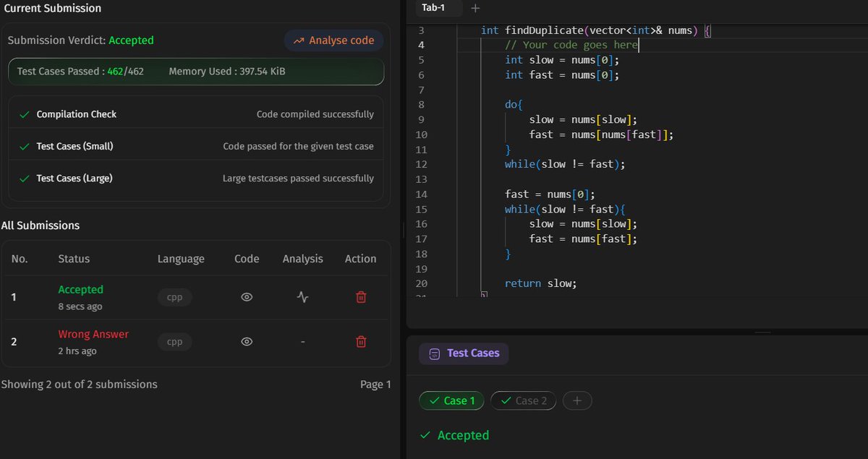The height and width of the screenshot is (459, 868).
Task: Click the Test Cases (Small) row
Action: 196,146
